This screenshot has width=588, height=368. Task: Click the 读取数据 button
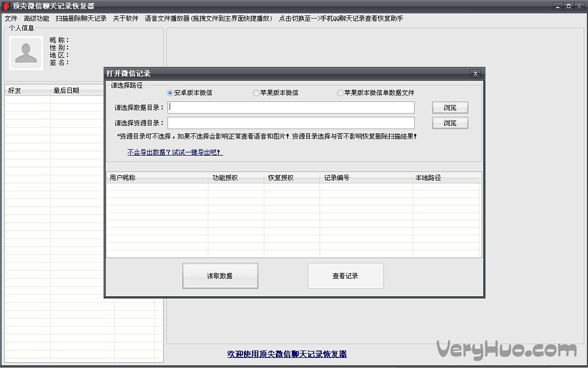pyautogui.click(x=220, y=276)
